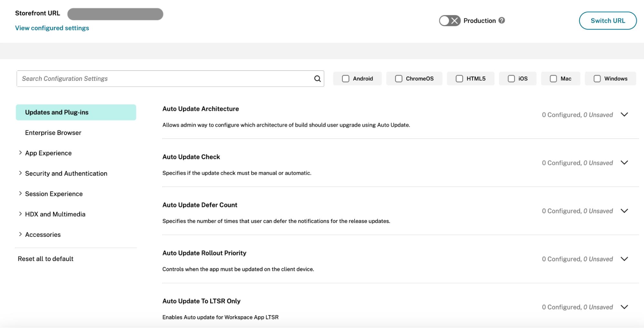
Task: Expand the Auto Update Check chevron
Action: pyautogui.click(x=624, y=163)
